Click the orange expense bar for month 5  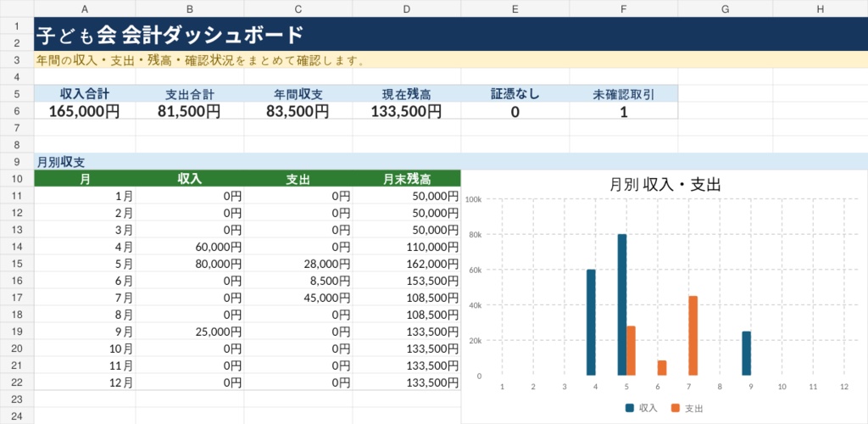coord(631,351)
